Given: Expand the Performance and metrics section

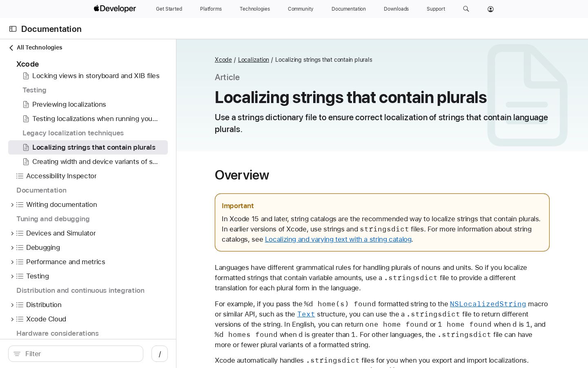Looking at the screenshot, I should (x=12, y=262).
